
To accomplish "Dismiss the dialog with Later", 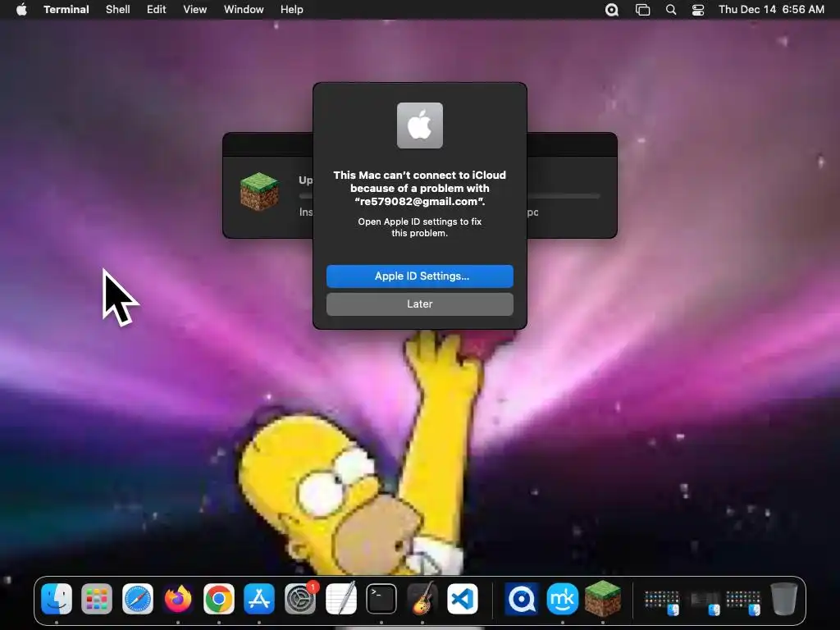I will pos(420,304).
